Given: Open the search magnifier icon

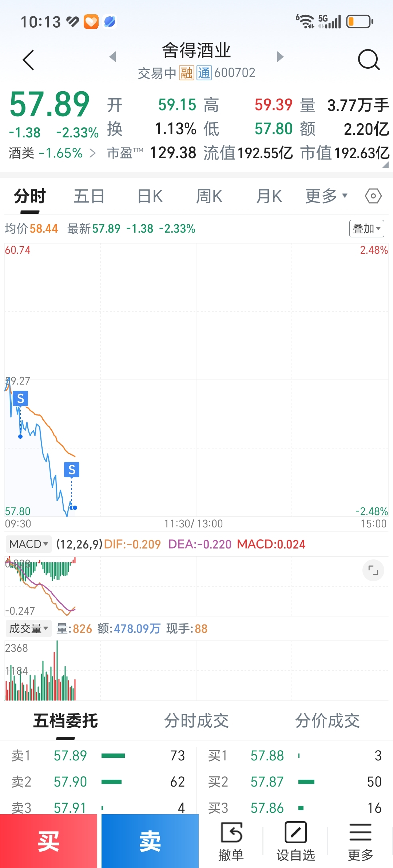Looking at the screenshot, I should tap(369, 60).
